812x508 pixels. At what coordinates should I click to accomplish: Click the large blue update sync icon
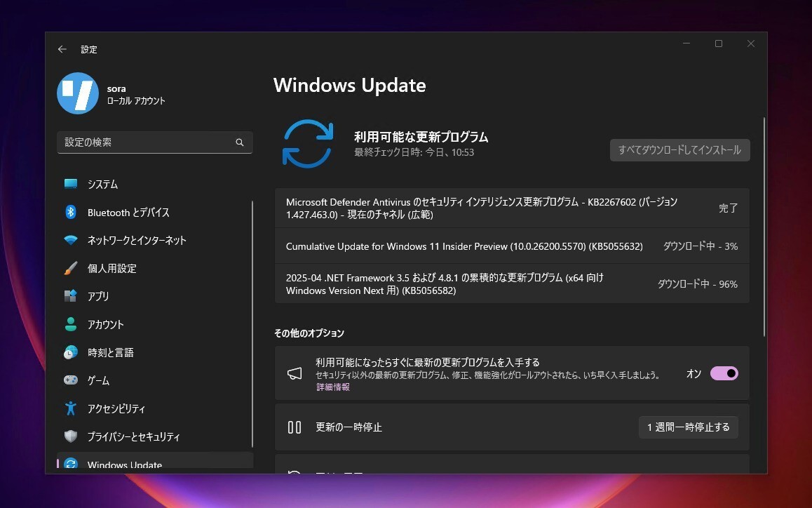[x=308, y=144]
